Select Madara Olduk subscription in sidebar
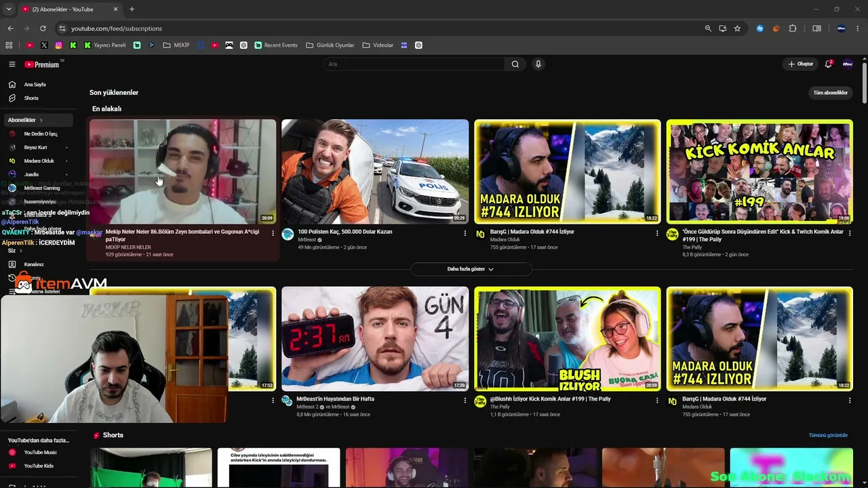The image size is (868, 488). coord(39,161)
